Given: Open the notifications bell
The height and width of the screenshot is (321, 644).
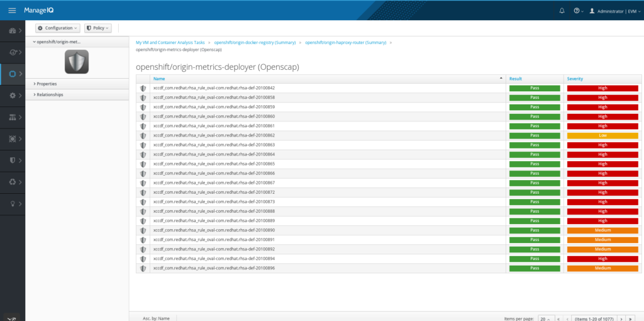Looking at the screenshot, I should 562,11.
